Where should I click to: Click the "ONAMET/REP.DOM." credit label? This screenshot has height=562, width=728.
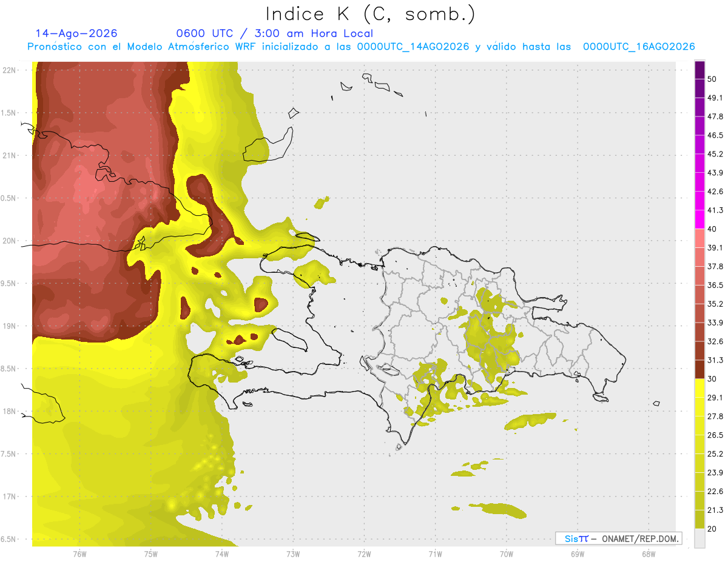click(639, 538)
